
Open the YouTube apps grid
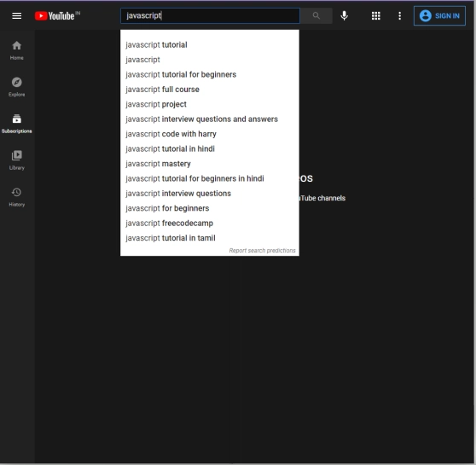(x=376, y=16)
